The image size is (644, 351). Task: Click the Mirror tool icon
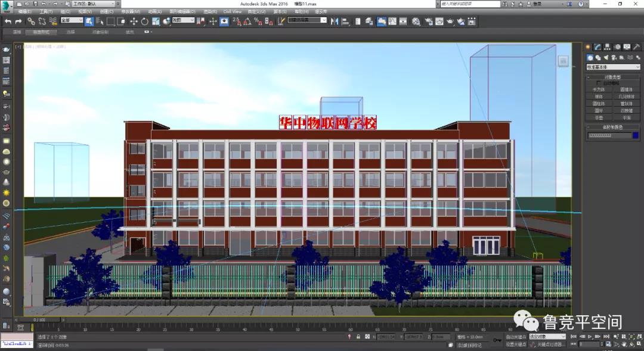(333, 21)
